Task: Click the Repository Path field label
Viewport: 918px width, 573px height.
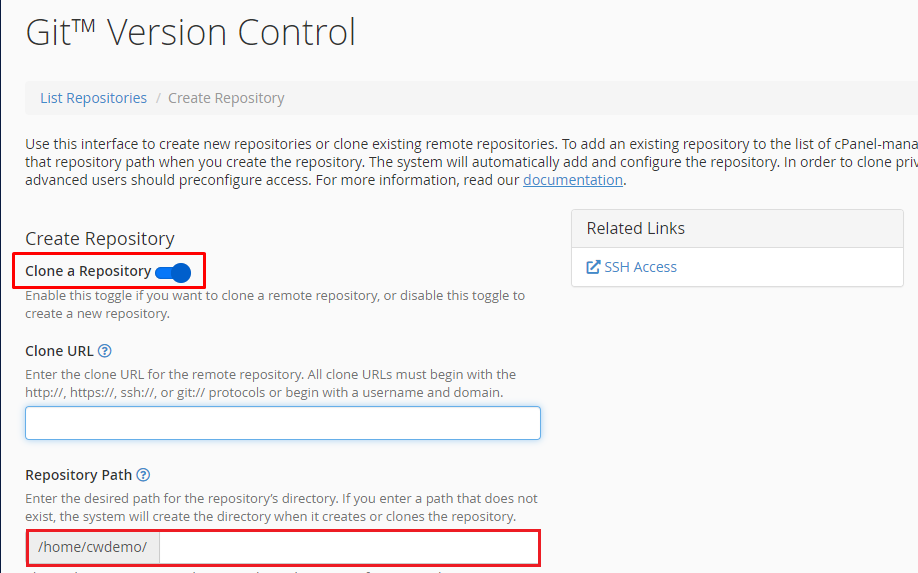Action: pyautogui.click(x=78, y=475)
